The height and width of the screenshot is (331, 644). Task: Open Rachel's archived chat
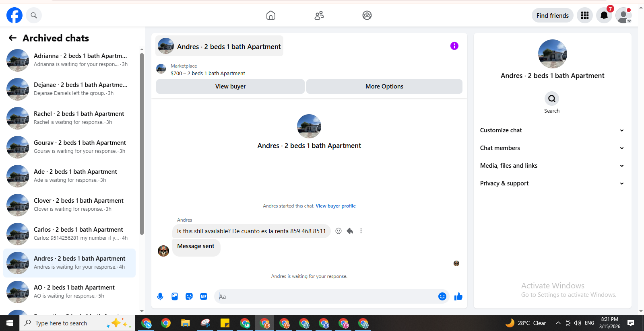pos(69,118)
